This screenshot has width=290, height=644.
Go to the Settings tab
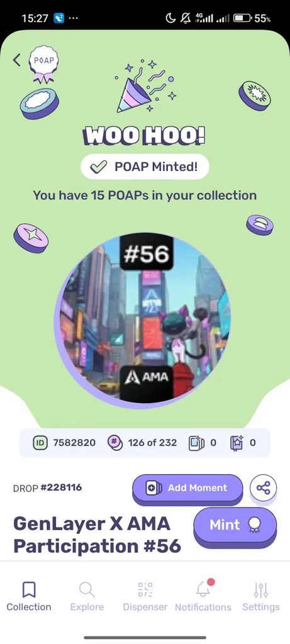point(261,596)
